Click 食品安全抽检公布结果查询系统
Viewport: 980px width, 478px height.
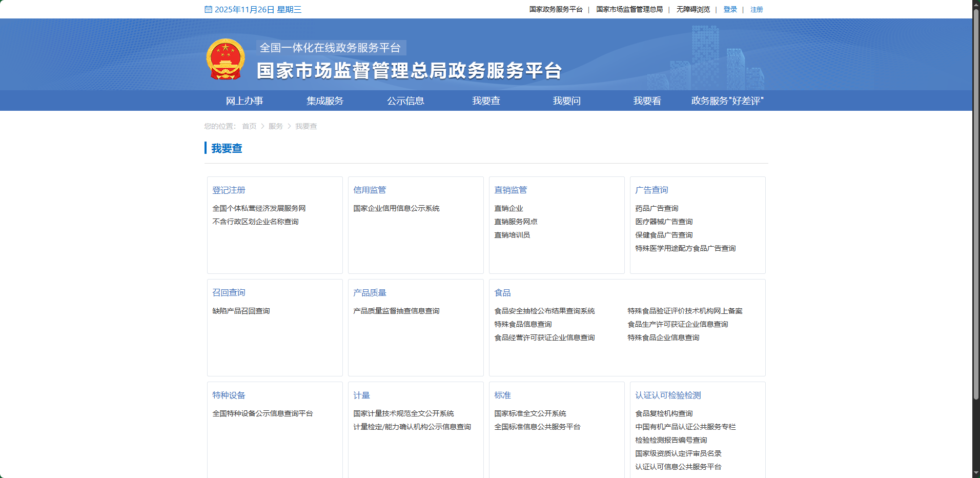pyautogui.click(x=544, y=311)
